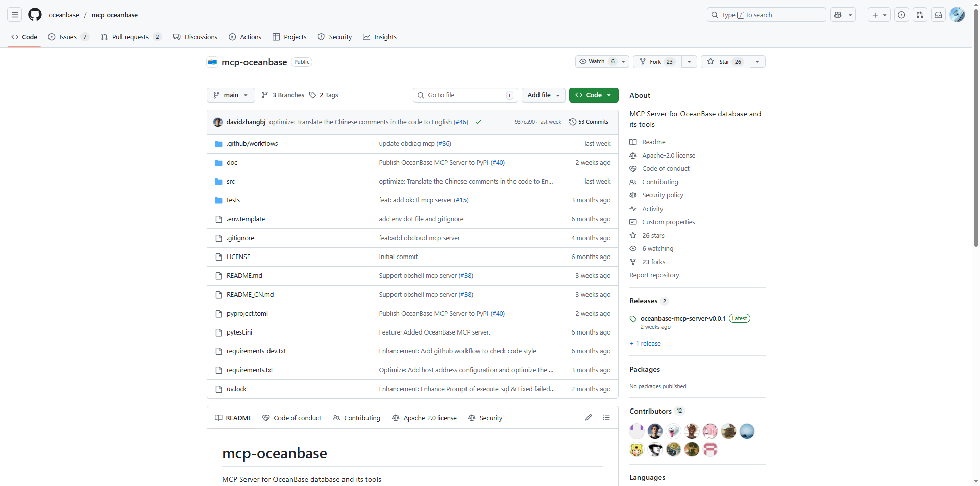The image size is (980, 486).
Task: Click the green commit status checkmark
Action: point(478,122)
